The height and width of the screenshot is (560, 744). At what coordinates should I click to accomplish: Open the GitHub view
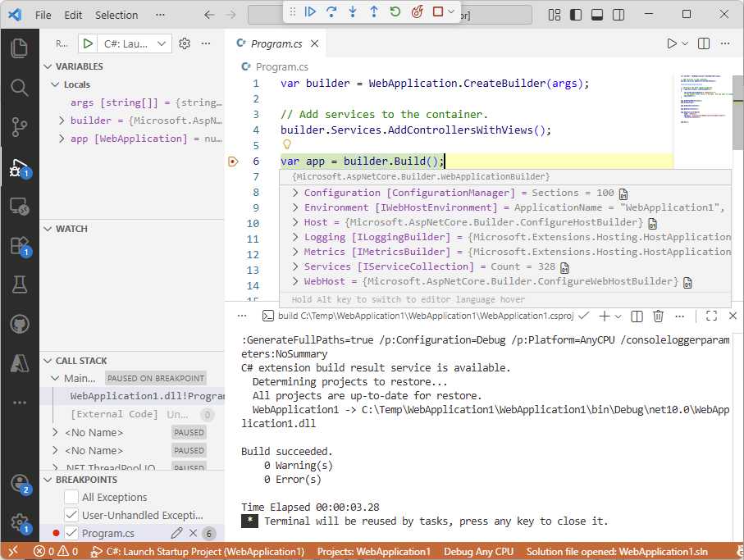(x=19, y=325)
